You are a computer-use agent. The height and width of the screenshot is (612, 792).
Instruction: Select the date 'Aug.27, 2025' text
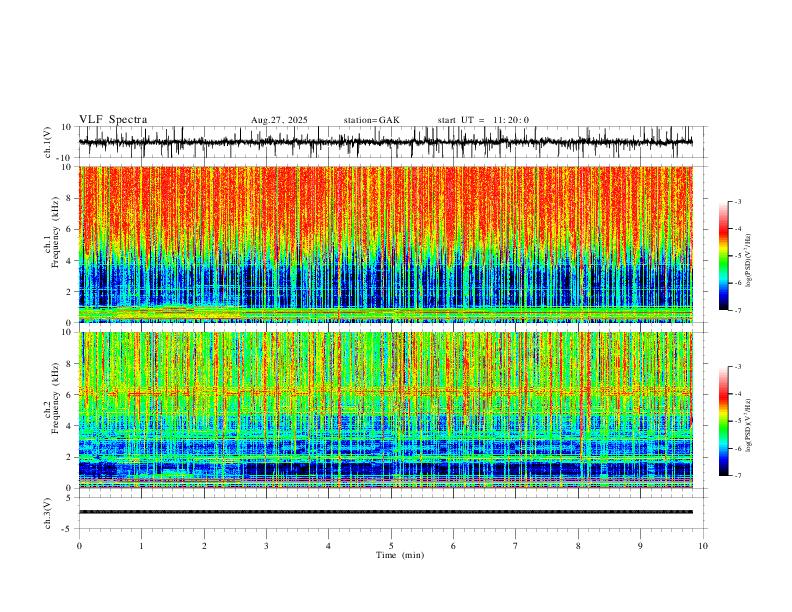click(279, 120)
